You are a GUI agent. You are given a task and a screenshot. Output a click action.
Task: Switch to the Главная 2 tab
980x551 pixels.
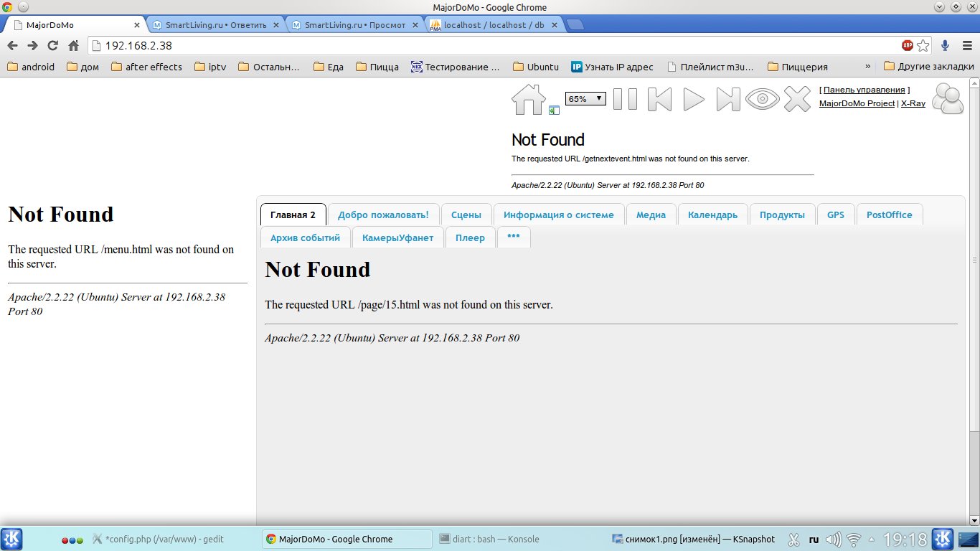[293, 215]
